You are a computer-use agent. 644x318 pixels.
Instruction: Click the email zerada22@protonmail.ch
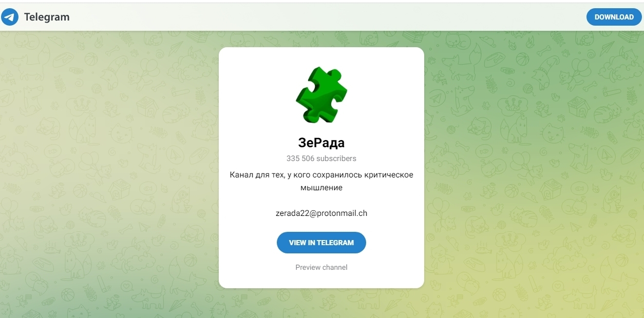[x=321, y=213]
